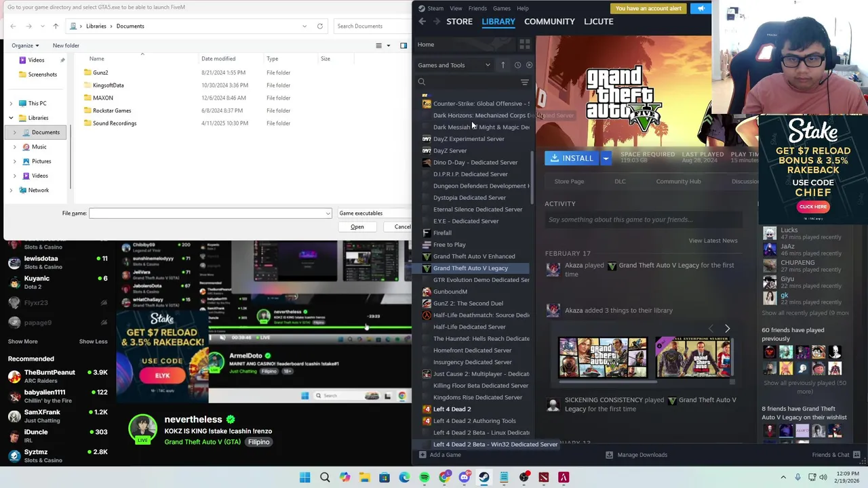This screenshot has height=488, width=868.
Task: Select the MAXON folder
Action: pyautogui.click(x=102, y=98)
